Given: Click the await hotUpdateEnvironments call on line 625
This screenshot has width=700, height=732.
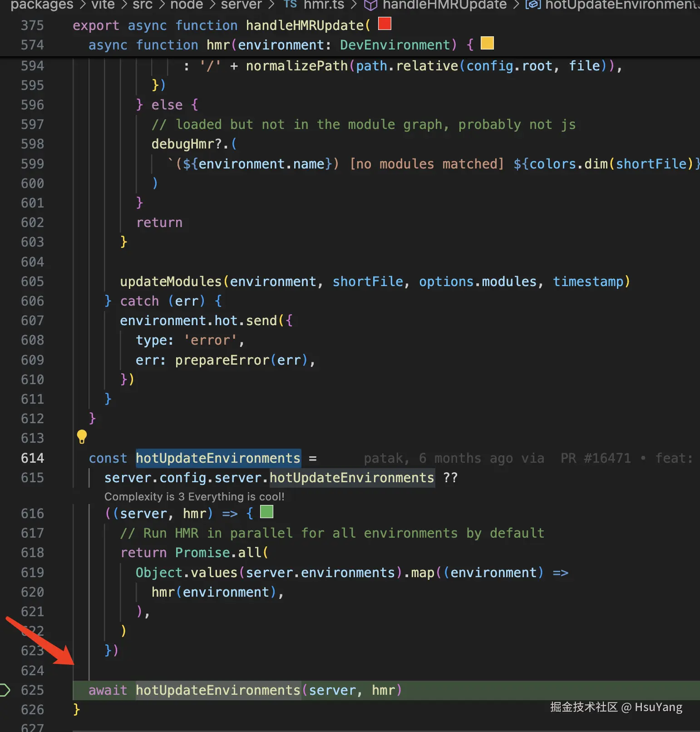Looking at the screenshot, I should 245,690.
